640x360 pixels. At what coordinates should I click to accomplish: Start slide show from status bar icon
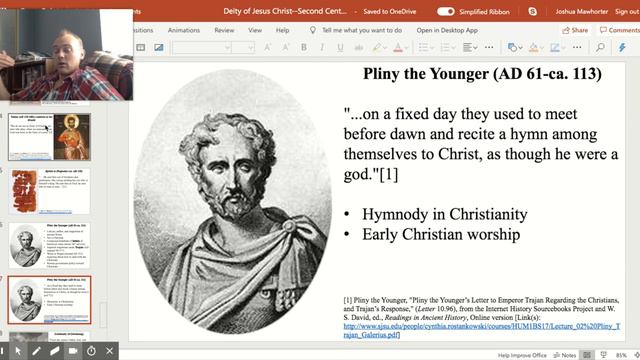[604, 355]
